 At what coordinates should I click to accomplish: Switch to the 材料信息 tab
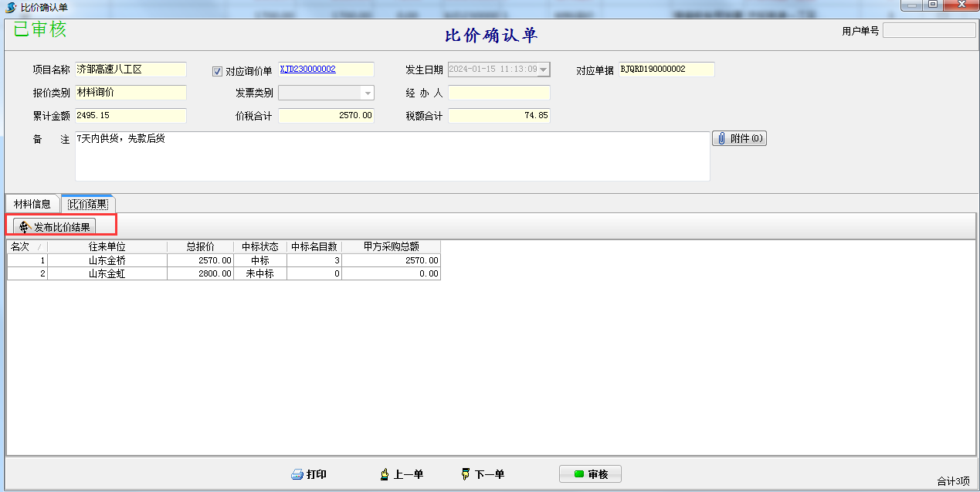pyautogui.click(x=32, y=204)
